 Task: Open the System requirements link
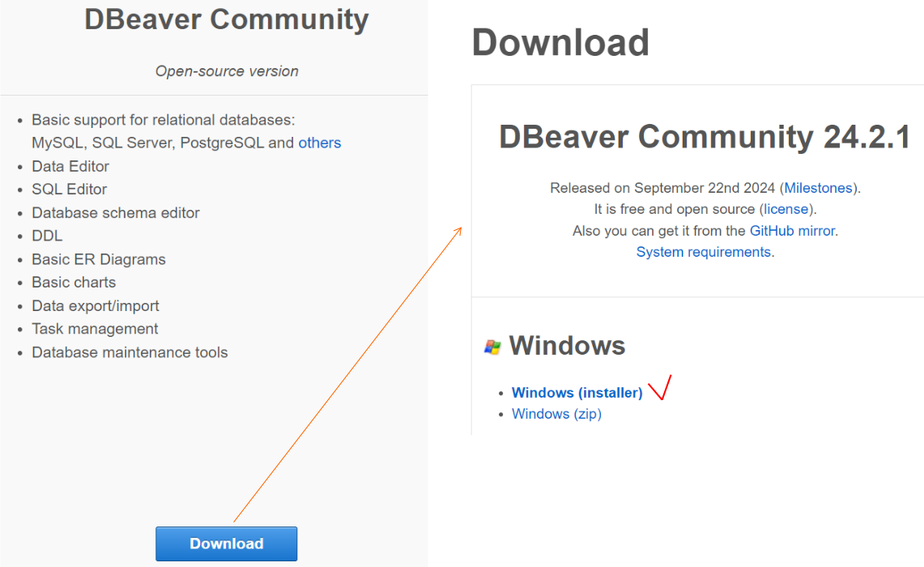pyautogui.click(x=704, y=252)
